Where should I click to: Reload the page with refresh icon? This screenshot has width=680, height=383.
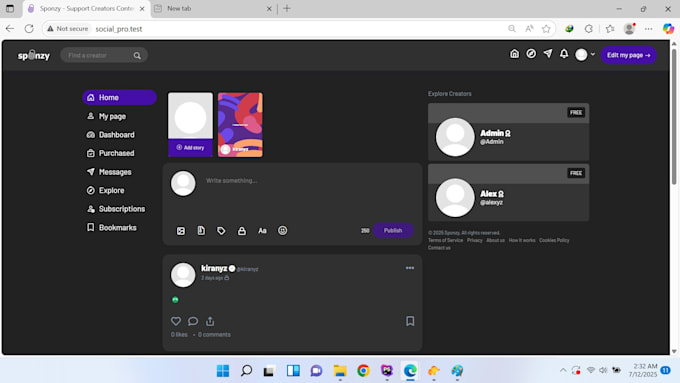pyautogui.click(x=29, y=29)
